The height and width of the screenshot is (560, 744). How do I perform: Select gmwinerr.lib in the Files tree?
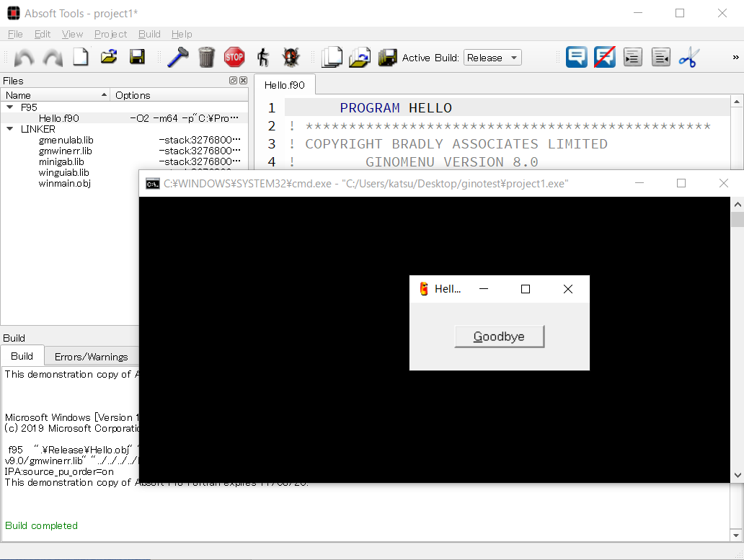click(x=66, y=151)
